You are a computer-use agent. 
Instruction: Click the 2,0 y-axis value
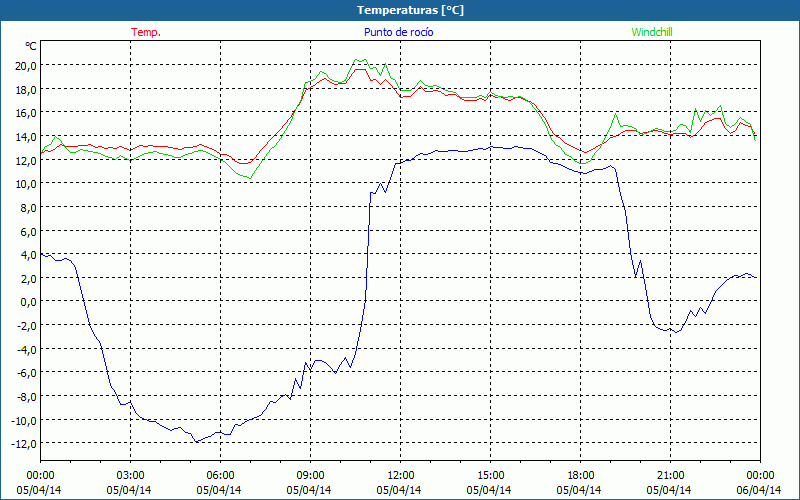pyautogui.click(x=28, y=279)
